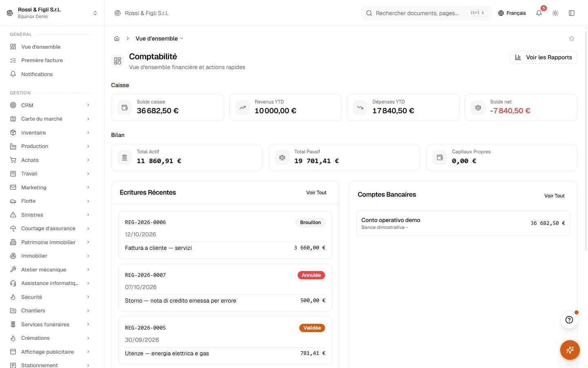Open the company switcher Rossi & Figli S.r.l.
The height and width of the screenshot is (368, 588).
pyautogui.click(x=52, y=13)
